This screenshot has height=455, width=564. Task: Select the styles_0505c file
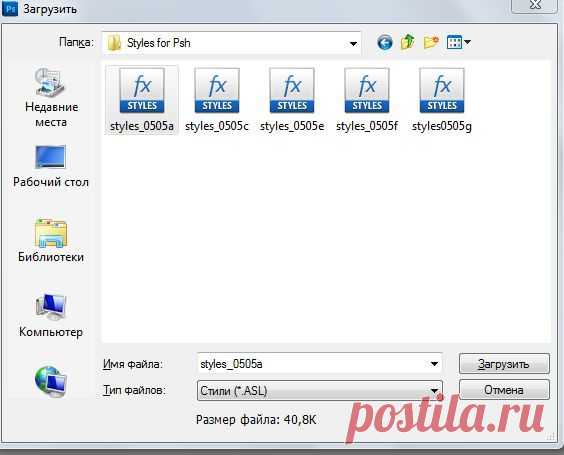(217, 100)
